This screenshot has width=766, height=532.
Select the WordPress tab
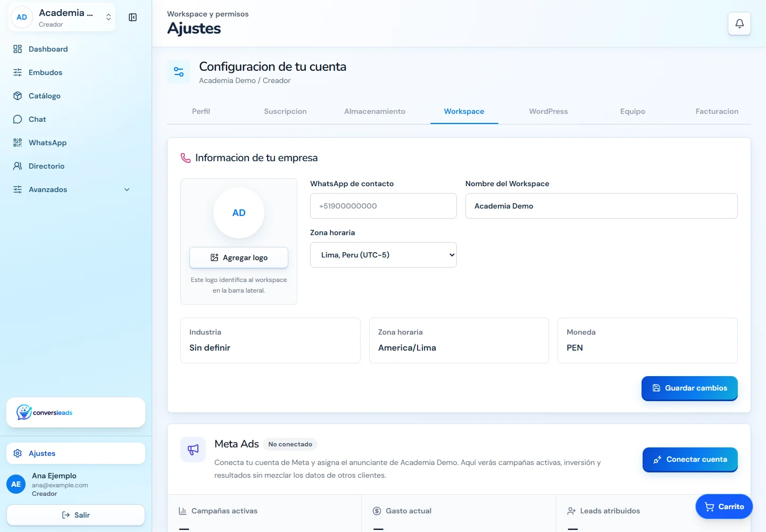pos(548,111)
